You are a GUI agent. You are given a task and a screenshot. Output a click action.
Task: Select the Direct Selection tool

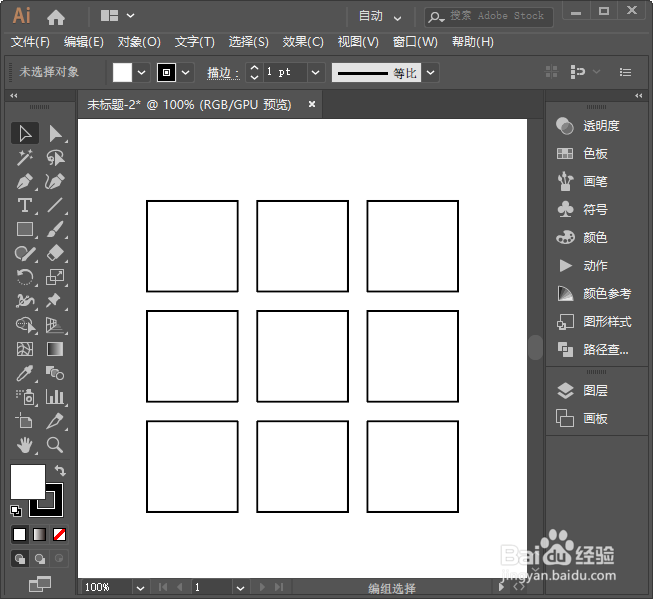coord(55,134)
